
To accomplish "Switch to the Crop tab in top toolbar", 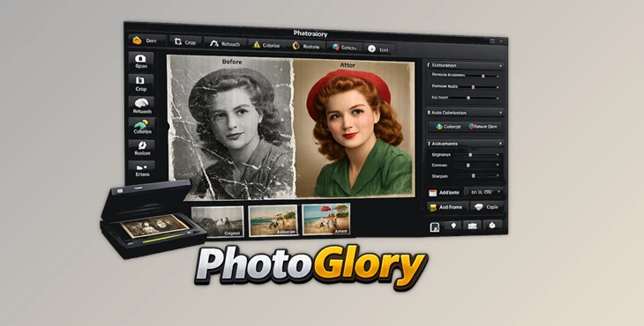I will click(185, 41).
